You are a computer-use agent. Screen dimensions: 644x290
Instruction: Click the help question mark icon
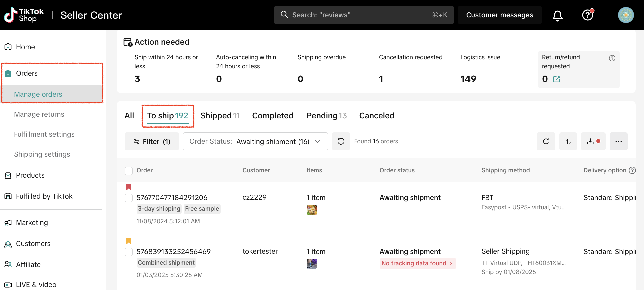tap(587, 15)
